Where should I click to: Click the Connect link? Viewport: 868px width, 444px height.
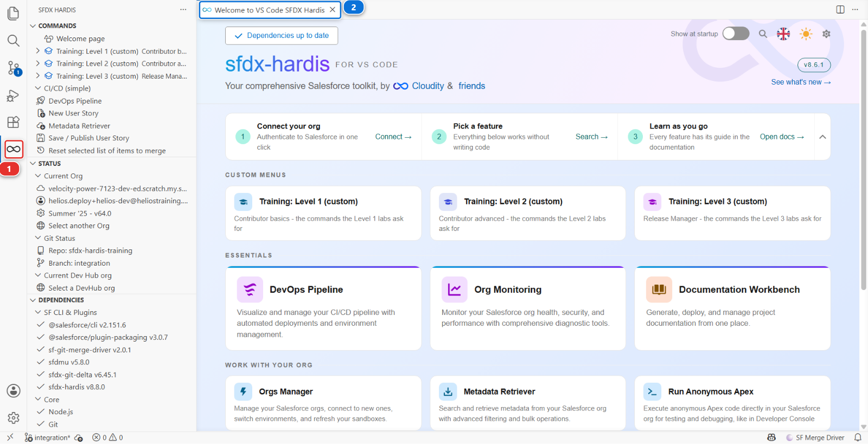(x=393, y=137)
